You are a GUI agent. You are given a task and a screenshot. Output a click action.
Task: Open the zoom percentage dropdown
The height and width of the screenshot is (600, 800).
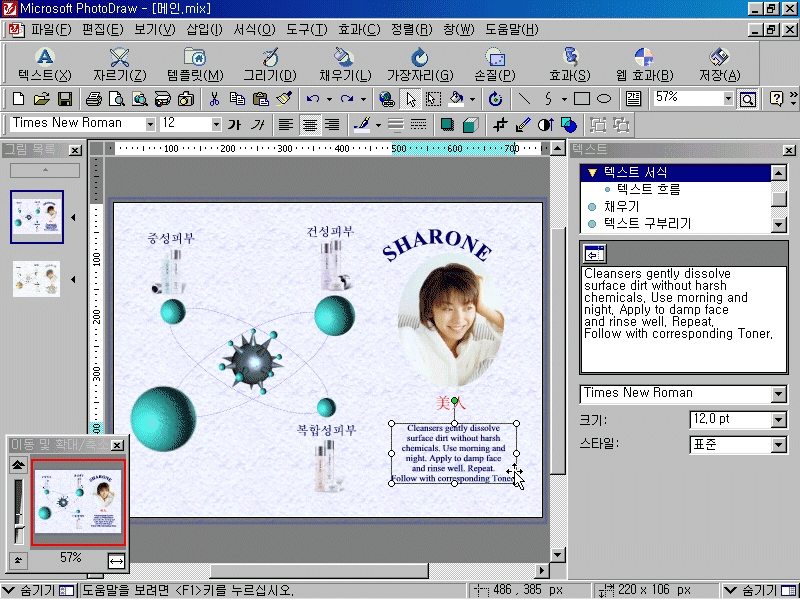(x=728, y=98)
